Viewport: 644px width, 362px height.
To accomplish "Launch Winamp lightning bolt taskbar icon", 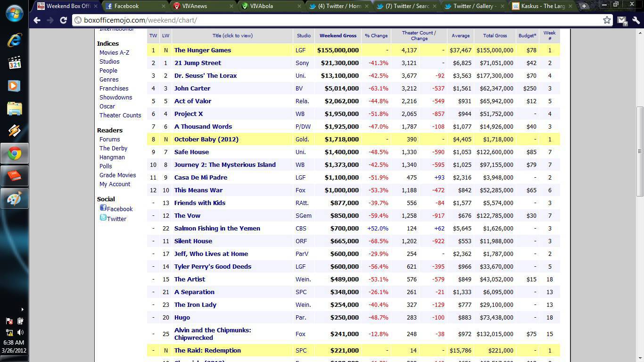I will [x=14, y=131].
